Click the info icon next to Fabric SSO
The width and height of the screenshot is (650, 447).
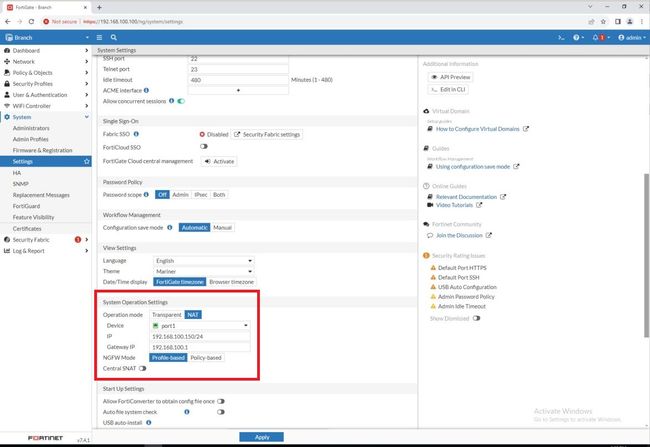coord(136,134)
